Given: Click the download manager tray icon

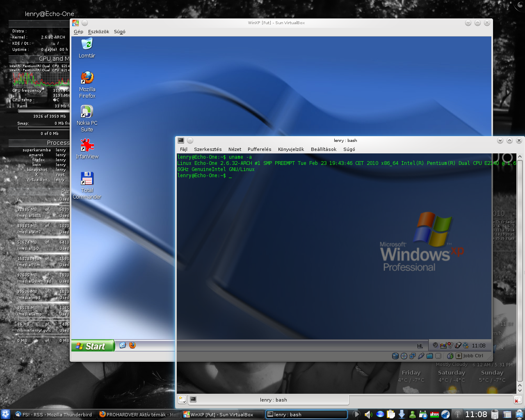Looking at the screenshot, I should coord(402,415).
